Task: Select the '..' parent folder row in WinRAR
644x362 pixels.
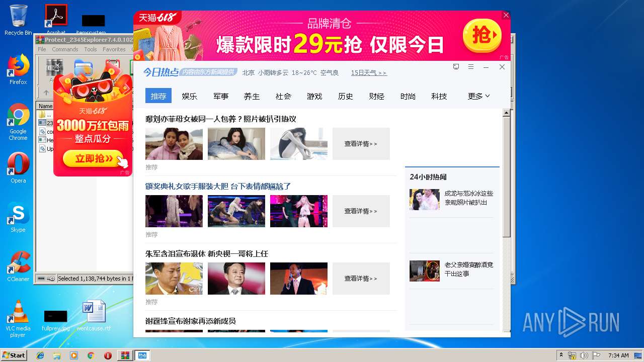Action: 45,115
